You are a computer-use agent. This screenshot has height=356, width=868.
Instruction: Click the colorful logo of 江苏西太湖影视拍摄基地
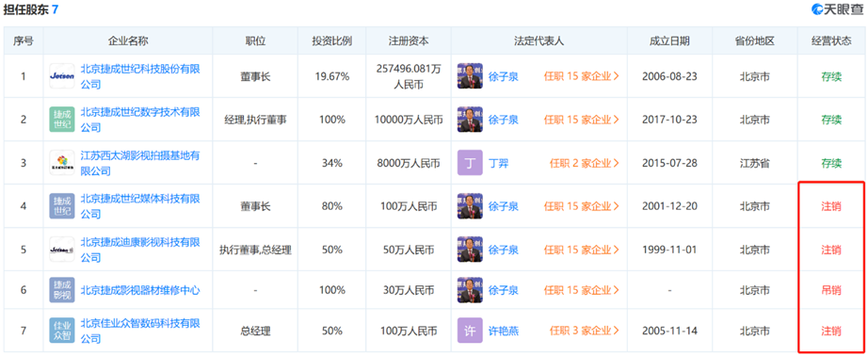tap(62, 163)
